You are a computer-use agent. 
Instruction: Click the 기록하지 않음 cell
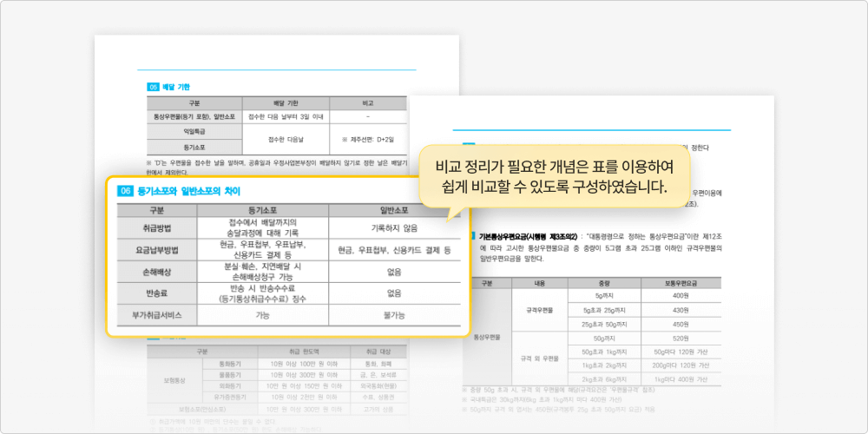(x=393, y=227)
